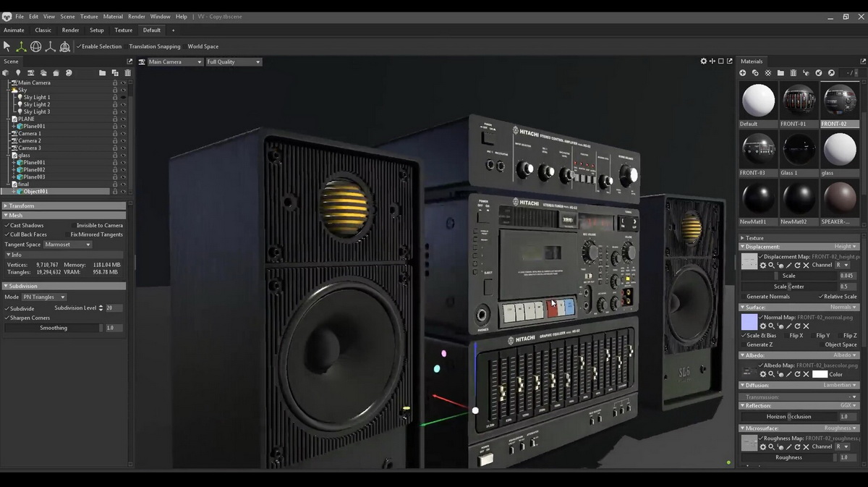868x487 pixels.
Task: Open the Render menu
Action: click(137, 17)
